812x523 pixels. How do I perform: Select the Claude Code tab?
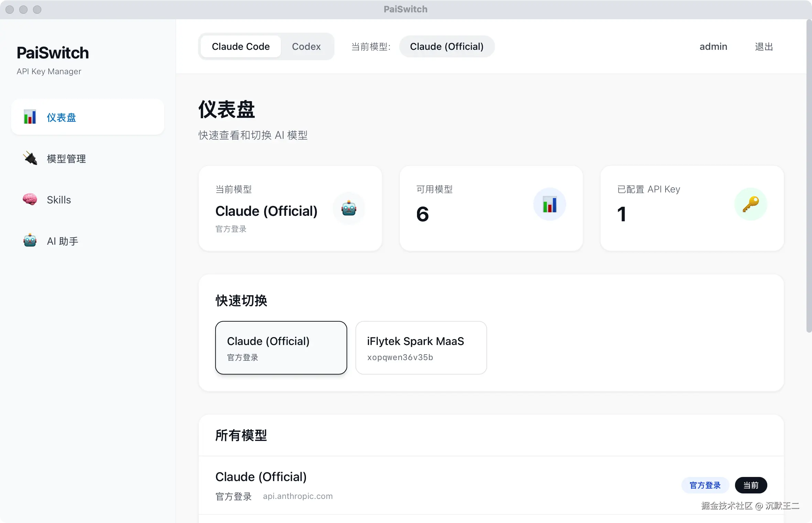coord(241,46)
